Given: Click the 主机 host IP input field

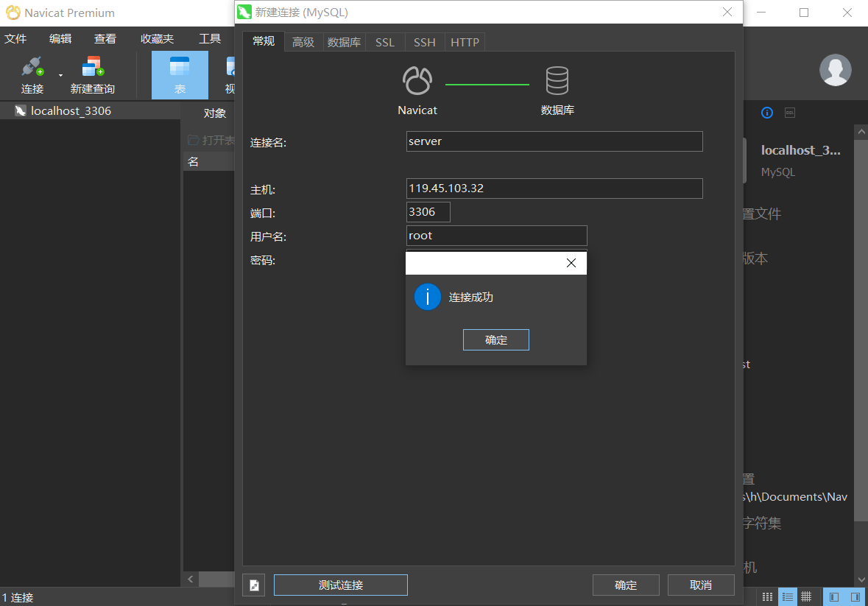Looking at the screenshot, I should (x=554, y=189).
